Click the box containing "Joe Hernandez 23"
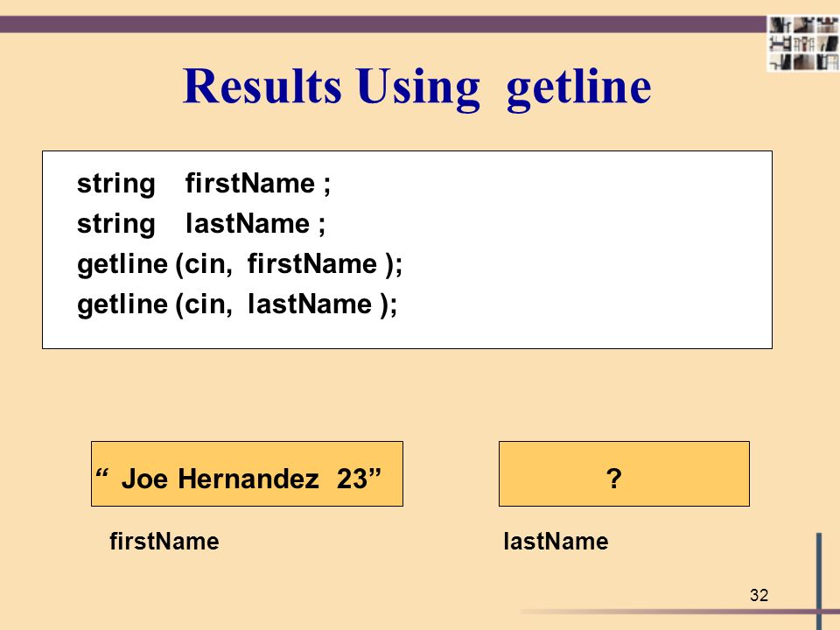Image resolution: width=840 pixels, height=630 pixels. (x=247, y=473)
